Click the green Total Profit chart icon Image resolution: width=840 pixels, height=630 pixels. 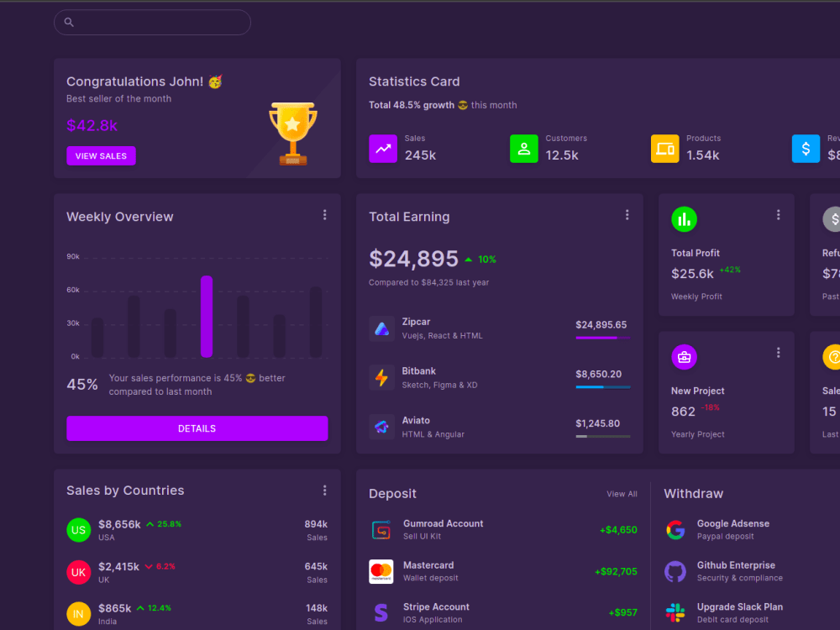[684, 219]
